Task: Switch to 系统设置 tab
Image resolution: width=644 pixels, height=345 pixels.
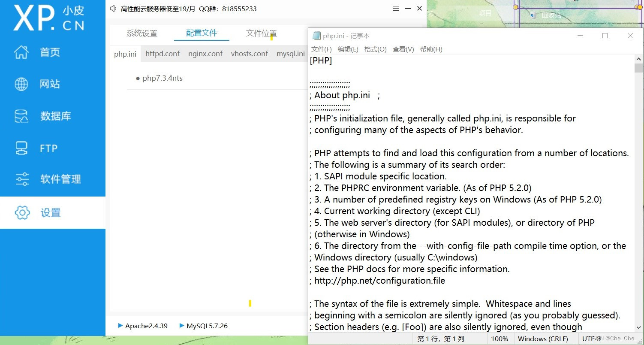Action: coord(142,33)
